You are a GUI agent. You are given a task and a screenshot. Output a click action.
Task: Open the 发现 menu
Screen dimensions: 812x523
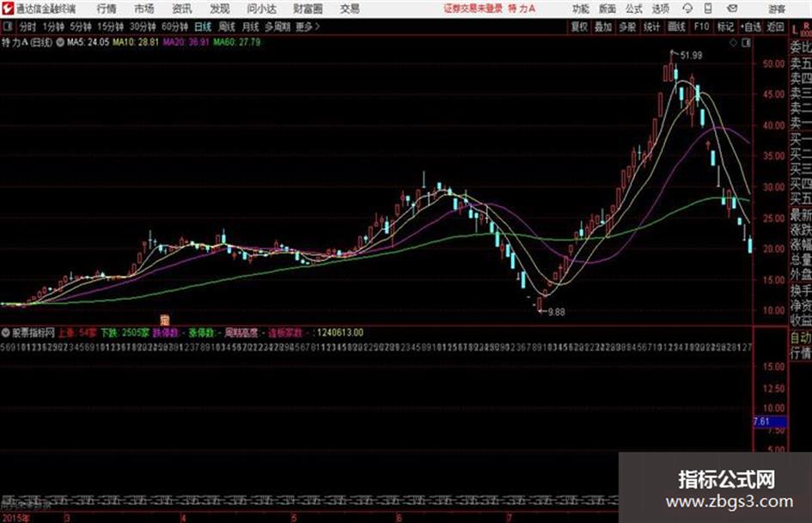pos(220,9)
